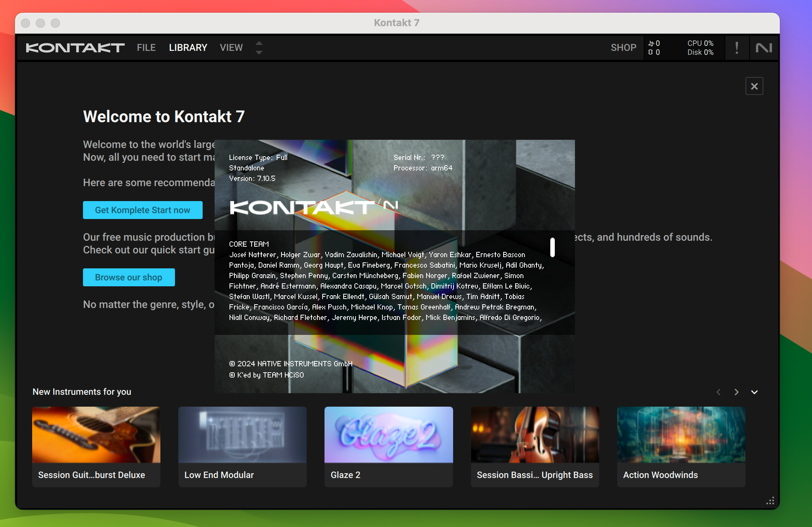
Task: Click the Native Instruments NI logo icon
Action: tap(764, 48)
